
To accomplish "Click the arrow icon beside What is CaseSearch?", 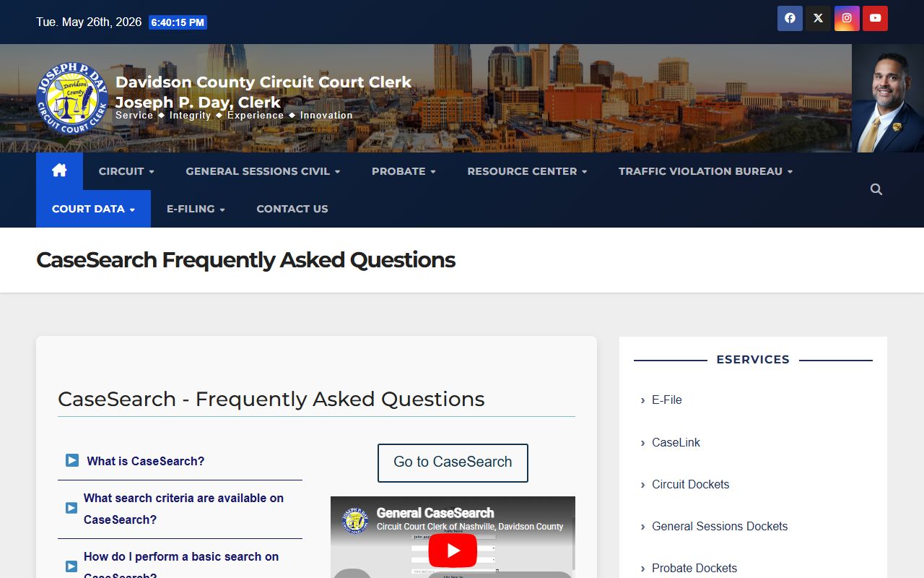I will (x=72, y=460).
